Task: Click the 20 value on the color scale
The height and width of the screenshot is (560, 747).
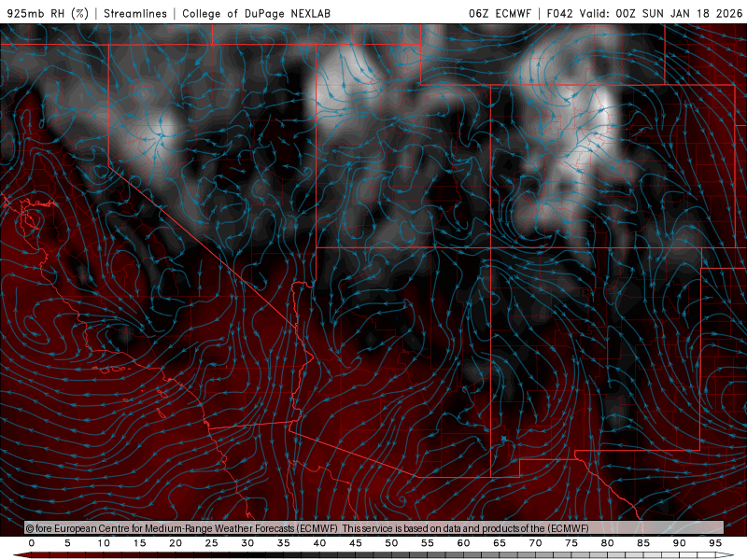Action: coord(176,543)
